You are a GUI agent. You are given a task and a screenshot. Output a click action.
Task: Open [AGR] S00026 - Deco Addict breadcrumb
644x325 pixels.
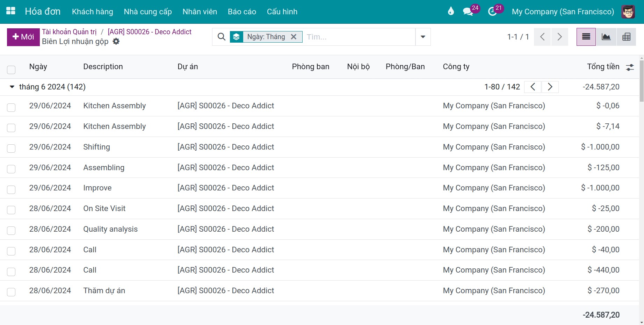coord(150,32)
